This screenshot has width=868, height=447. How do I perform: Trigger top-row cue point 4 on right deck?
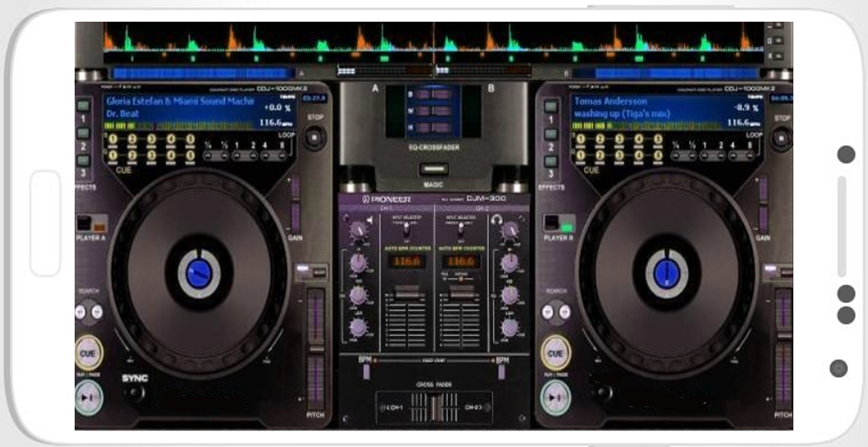(638, 139)
